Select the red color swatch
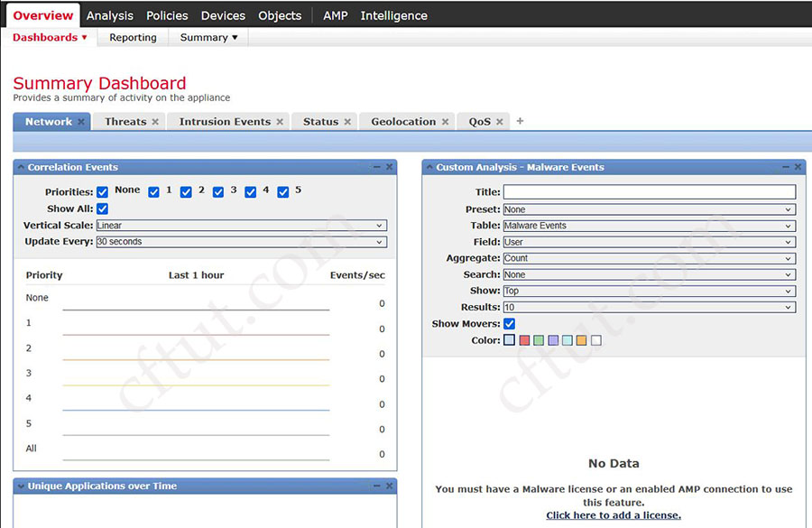812x528 pixels. click(525, 340)
